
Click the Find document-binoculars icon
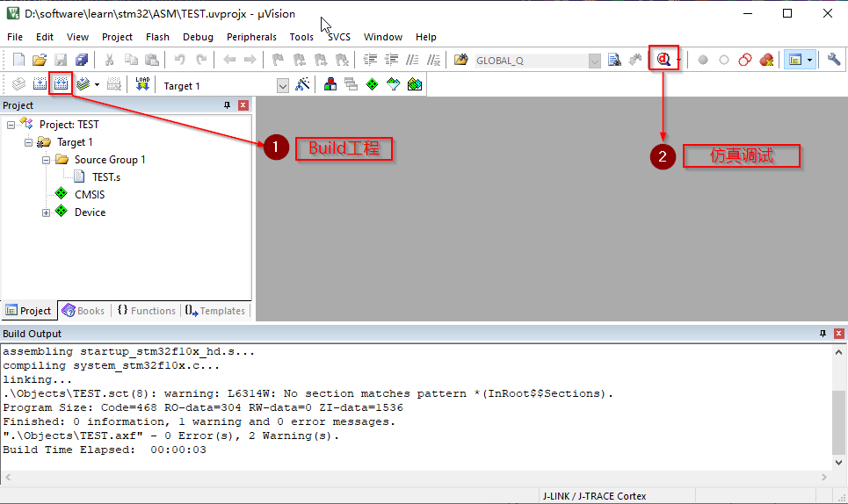coord(614,60)
